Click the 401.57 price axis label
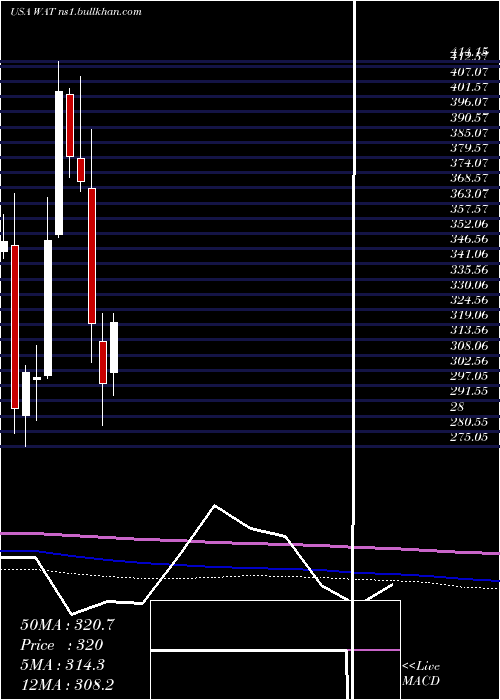This screenshot has width=500, height=700. pyautogui.click(x=469, y=87)
